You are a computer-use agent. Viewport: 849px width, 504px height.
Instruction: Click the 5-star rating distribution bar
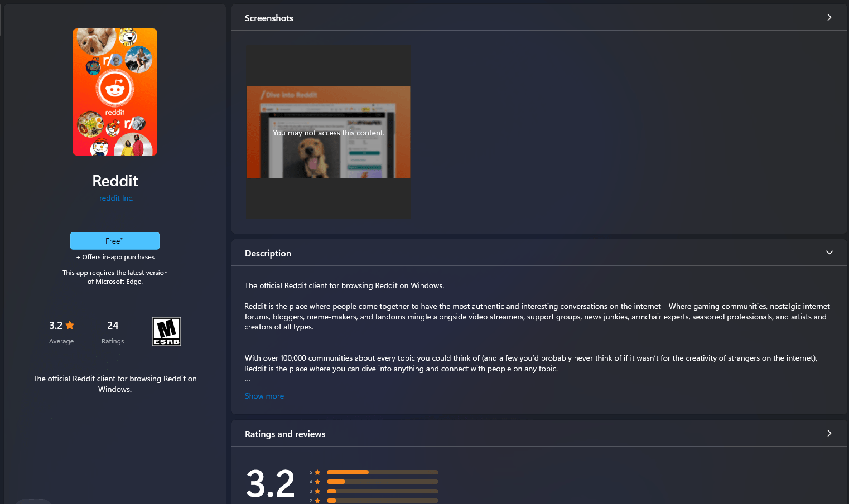pyautogui.click(x=382, y=472)
